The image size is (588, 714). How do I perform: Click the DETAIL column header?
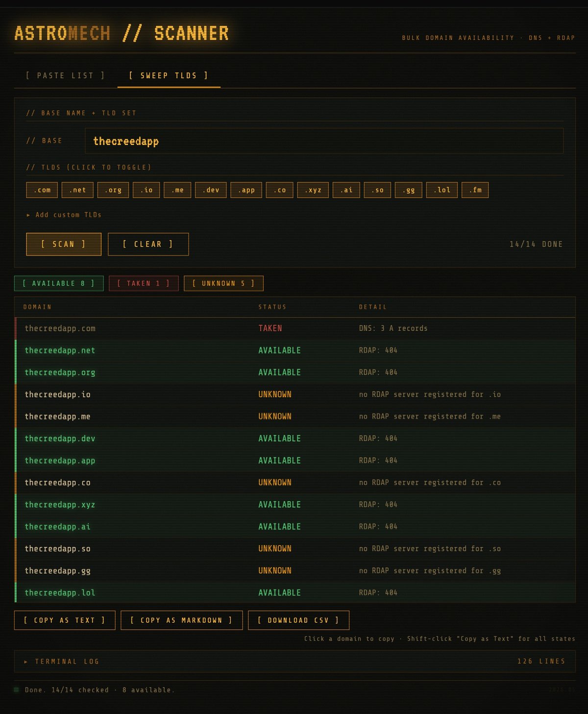tap(373, 307)
